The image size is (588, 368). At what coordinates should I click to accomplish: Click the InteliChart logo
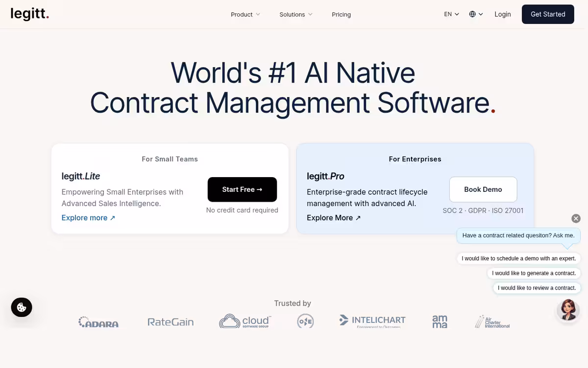coord(372,321)
